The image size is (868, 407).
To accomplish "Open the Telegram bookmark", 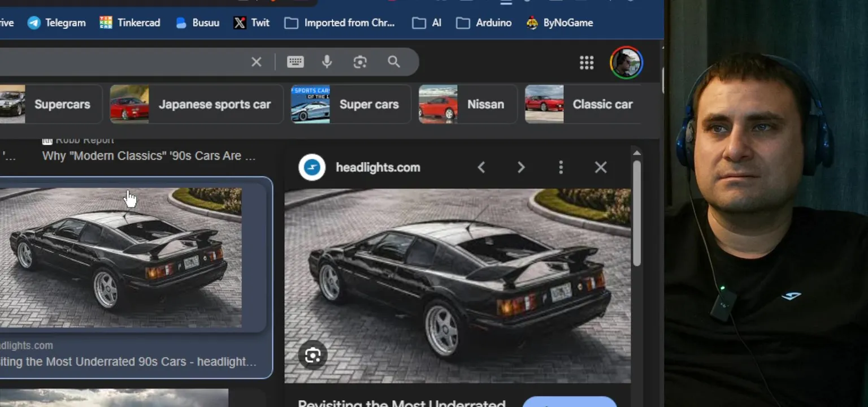I will point(57,23).
